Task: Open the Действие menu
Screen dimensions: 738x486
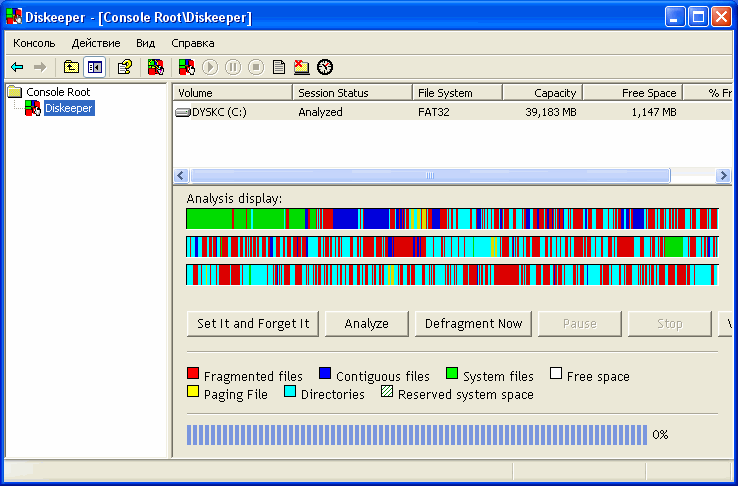Action: coord(96,43)
